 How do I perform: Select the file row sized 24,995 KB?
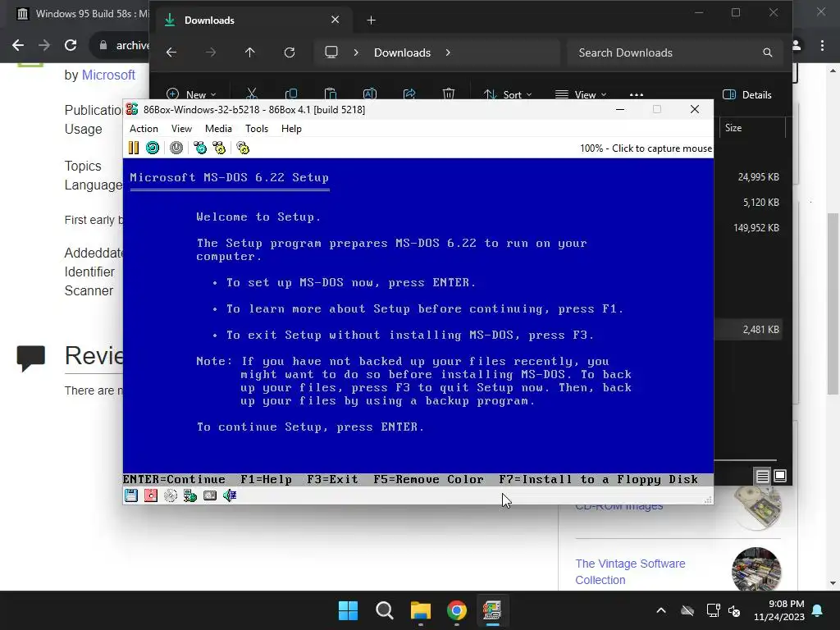coord(748,177)
